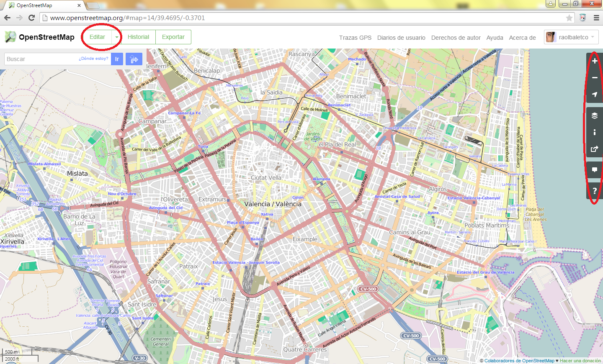This screenshot has height=364, width=603.
Task: Click the Quatre Carreres label
Action: (305, 350)
